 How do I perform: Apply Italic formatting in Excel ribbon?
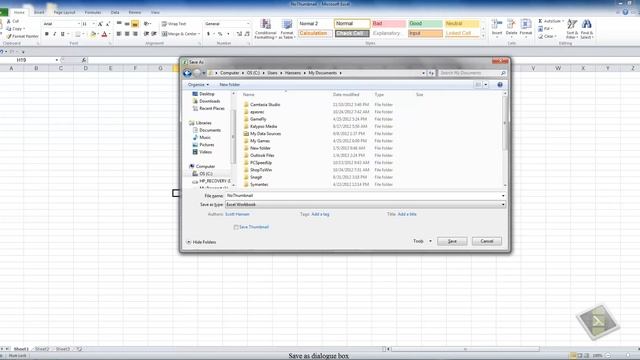point(54,34)
